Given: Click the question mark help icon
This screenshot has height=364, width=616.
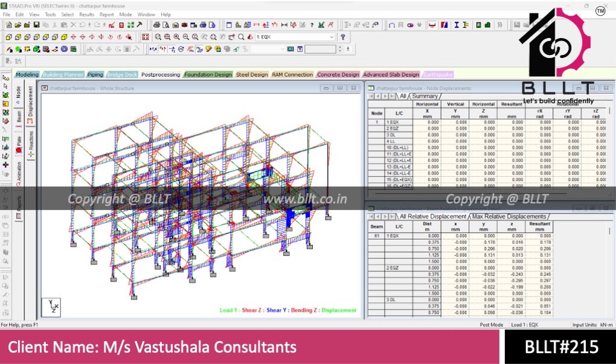Looking at the screenshot, I should pos(312,25).
